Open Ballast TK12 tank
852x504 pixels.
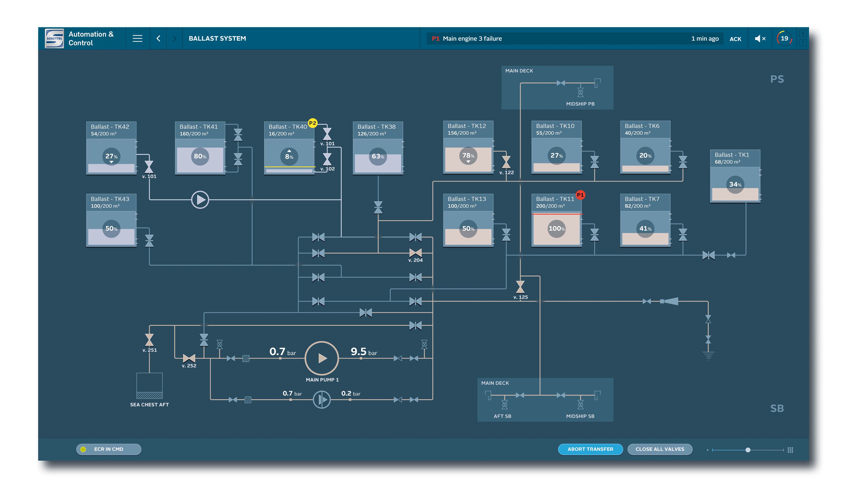tap(468, 147)
